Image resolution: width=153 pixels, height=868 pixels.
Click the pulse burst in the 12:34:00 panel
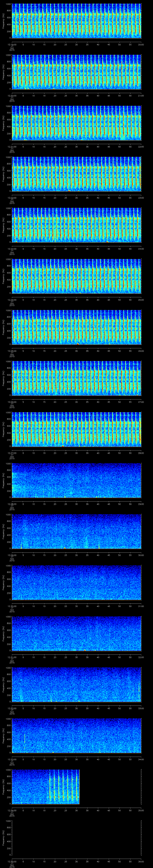(x=64, y=786)
